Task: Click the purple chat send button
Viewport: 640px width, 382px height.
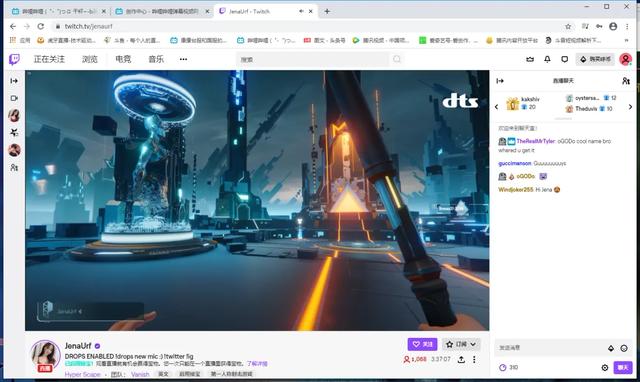Action: 622,367
